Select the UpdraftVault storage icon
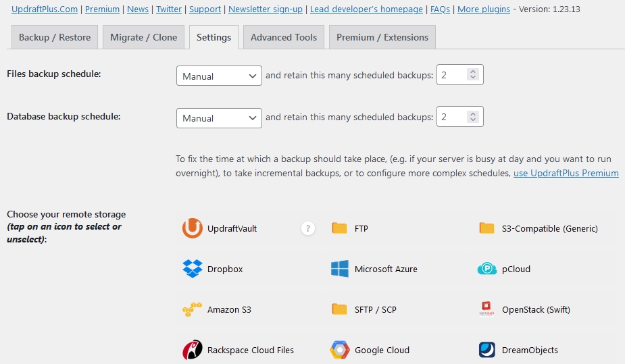 [193, 228]
